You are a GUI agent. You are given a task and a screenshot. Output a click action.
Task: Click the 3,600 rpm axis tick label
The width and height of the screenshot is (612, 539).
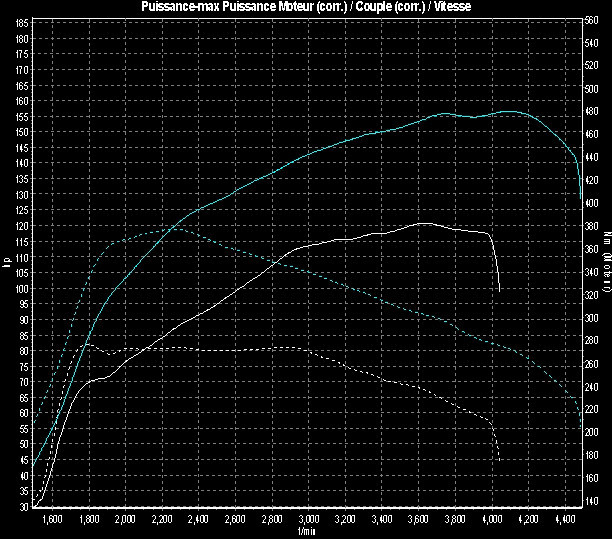pos(419,520)
